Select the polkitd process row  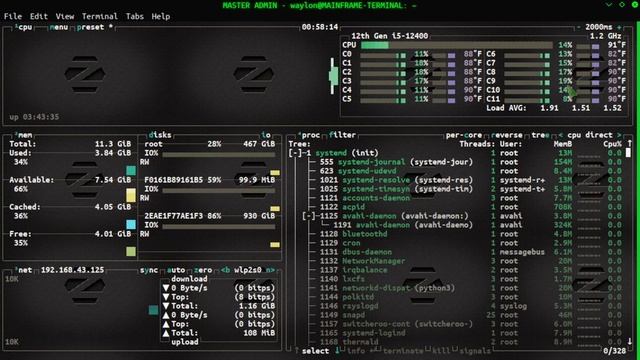coord(456,297)
